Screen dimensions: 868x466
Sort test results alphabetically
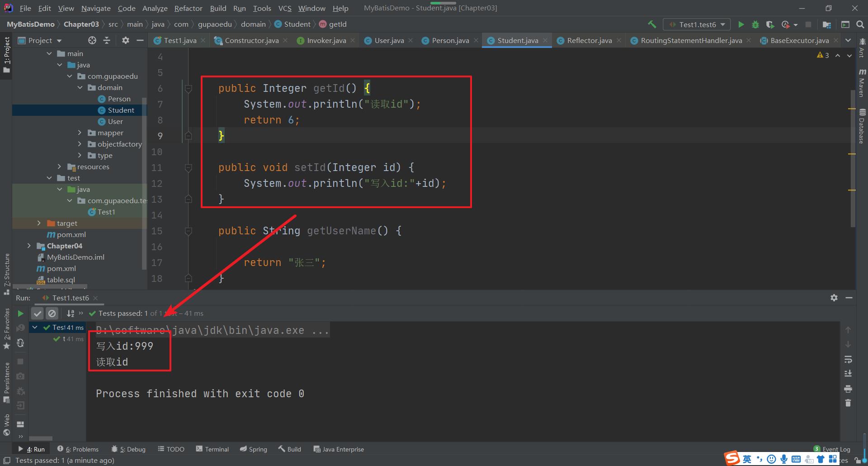coord(71,313)
